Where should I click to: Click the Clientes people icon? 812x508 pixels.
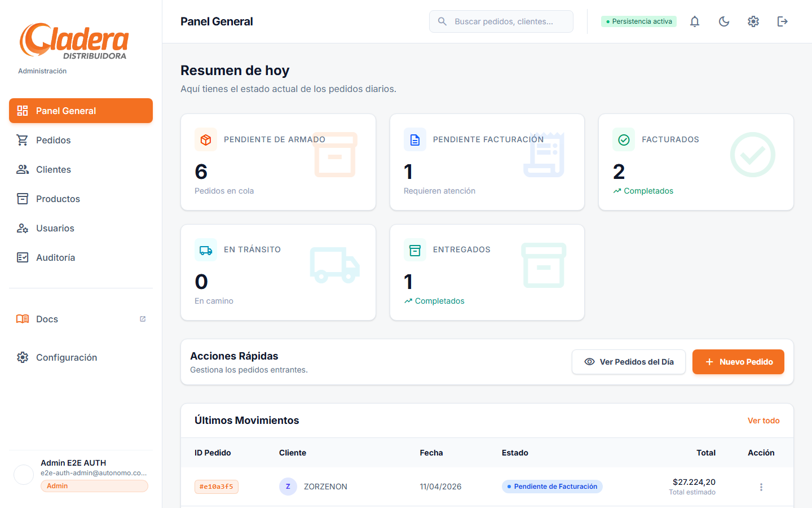[x=23, y=169]
